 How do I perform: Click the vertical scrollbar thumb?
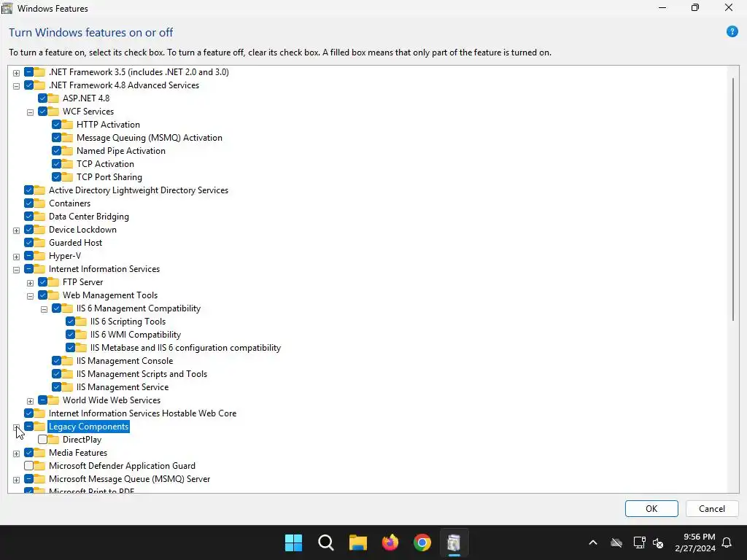point(733,198)
